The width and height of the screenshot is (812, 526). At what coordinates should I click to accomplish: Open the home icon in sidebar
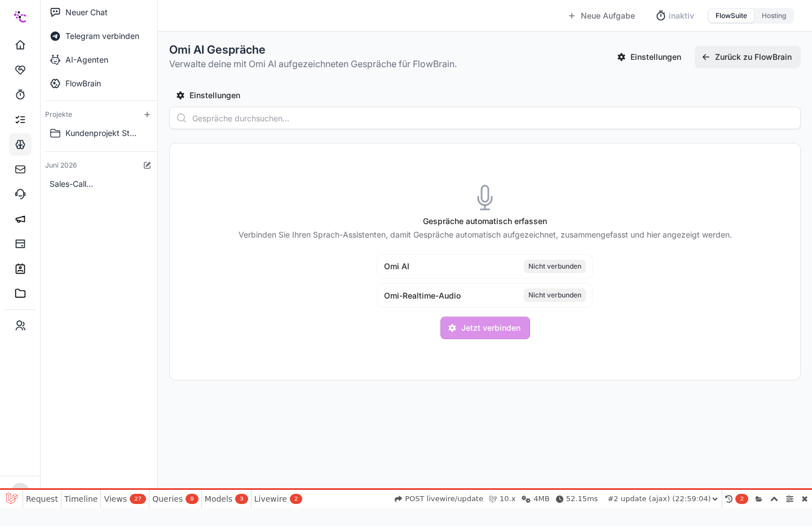20,45
